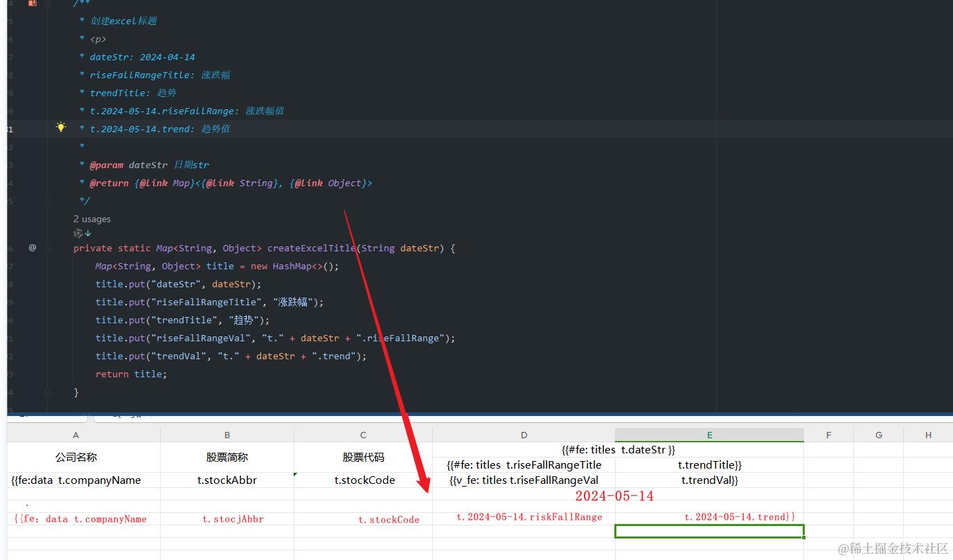Collapse the Javadoc comment fold marker at top
The image size is (953, 560).
[48, 3]
